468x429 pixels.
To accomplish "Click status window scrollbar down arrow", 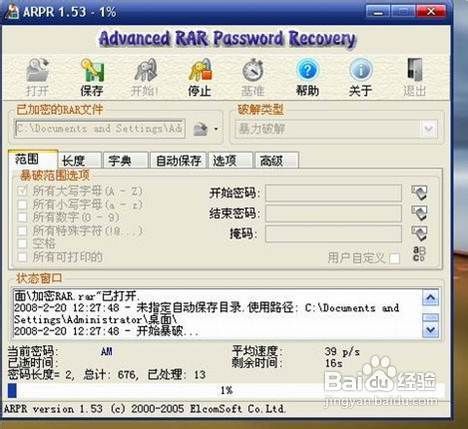I will (430, 330).
